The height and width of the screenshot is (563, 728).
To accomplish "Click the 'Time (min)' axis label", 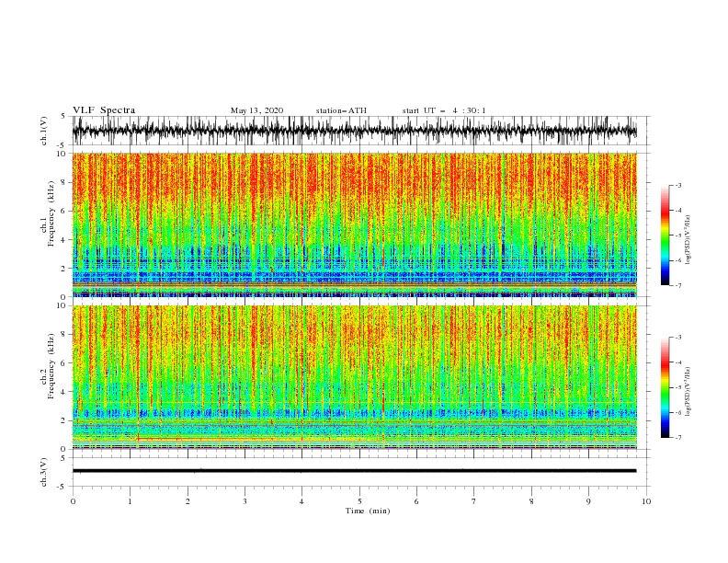I will click(368, 511).
